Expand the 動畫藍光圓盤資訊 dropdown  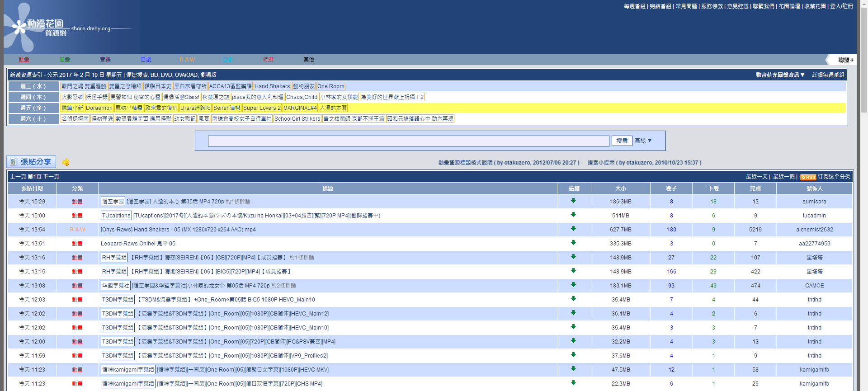780,75
